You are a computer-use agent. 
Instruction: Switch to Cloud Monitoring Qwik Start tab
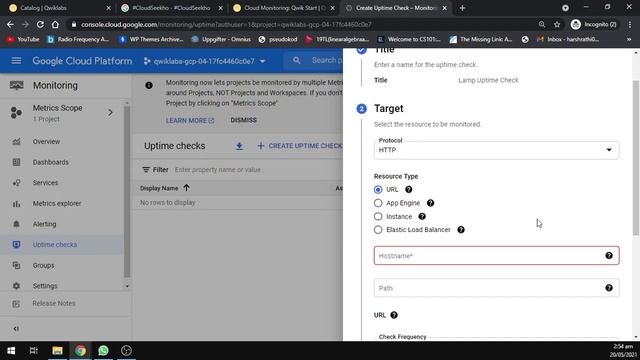284,8
